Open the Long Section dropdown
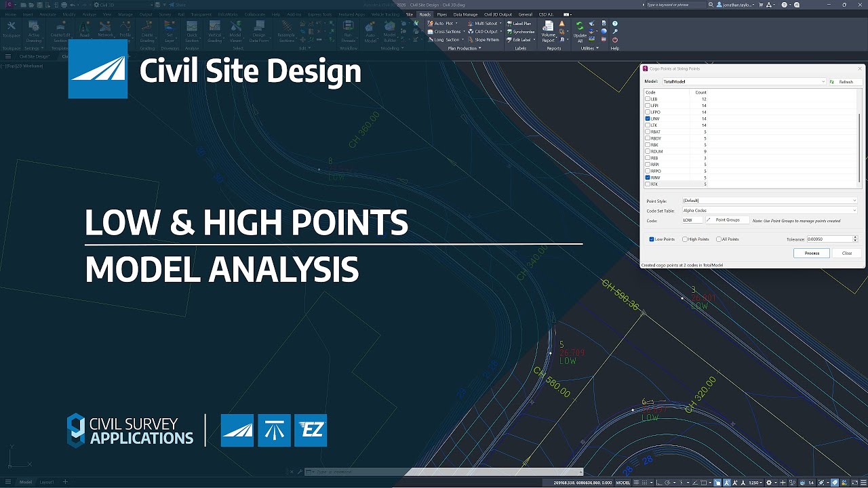Image resolution: width=868 pixels, height=488 pixels. (x=463, y=39)
